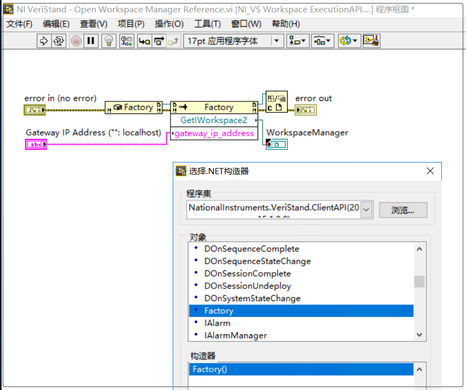Click Run Continuously toolbar icon
The image size is (466, 390).
tap(59, 41)
